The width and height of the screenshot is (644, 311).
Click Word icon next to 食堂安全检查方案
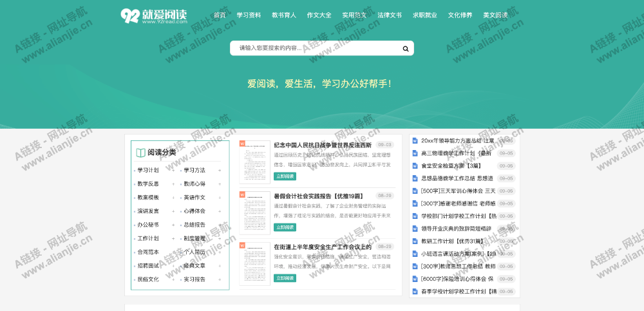pos(415,165)
